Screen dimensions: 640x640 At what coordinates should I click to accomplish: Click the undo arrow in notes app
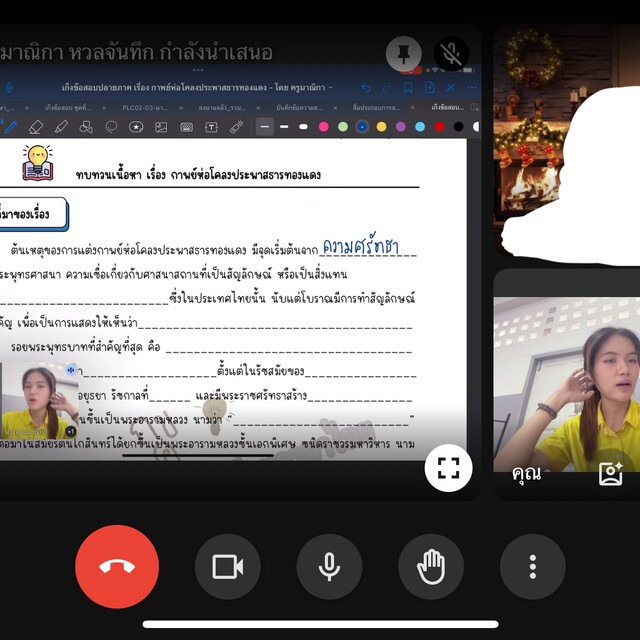366,87
